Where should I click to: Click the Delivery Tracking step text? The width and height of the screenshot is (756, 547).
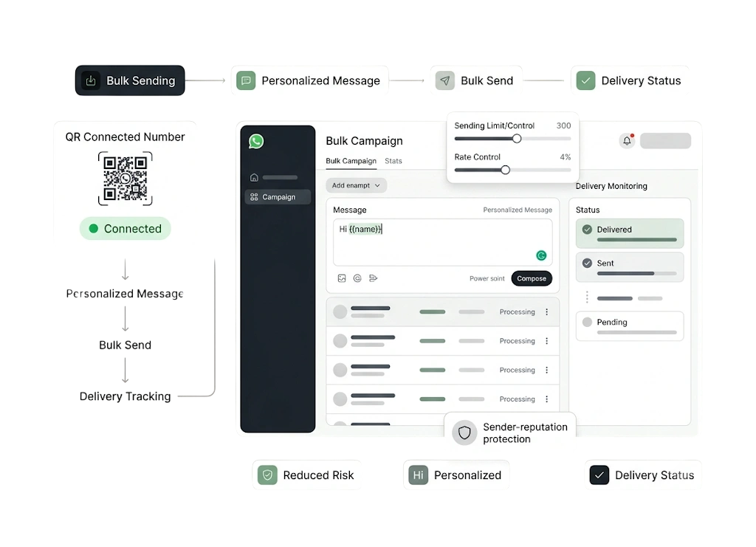click(125, 396)
